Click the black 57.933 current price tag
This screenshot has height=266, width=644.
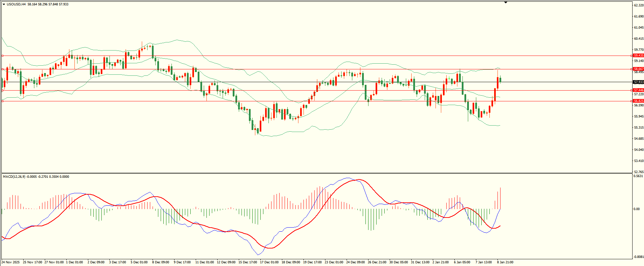pyautogui.click(x=638, y=82)
